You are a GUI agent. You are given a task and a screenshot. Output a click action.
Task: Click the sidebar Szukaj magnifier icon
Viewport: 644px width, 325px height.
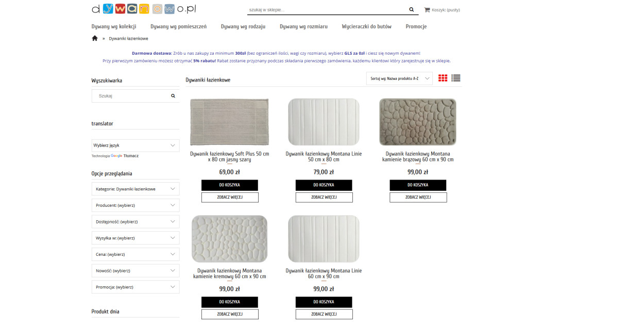[173, 96]
